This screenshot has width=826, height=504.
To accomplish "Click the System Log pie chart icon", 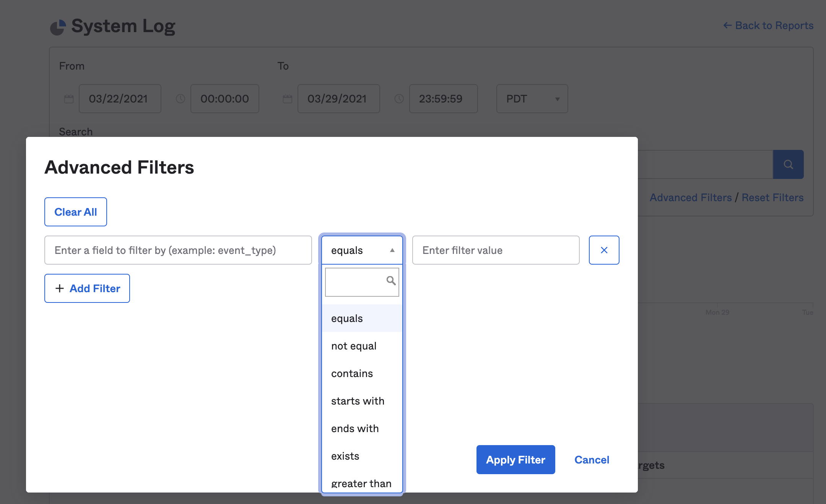I will pos(58,26).
